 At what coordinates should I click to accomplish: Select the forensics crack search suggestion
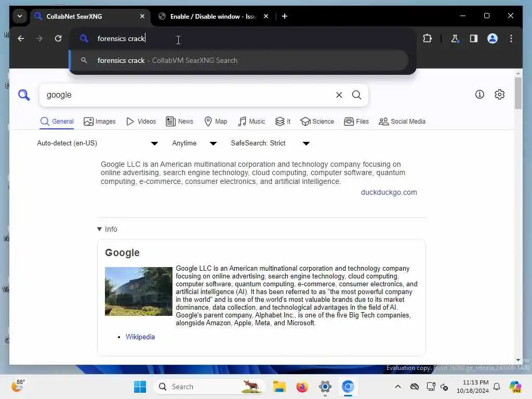pyautogui.click(x=239, y=60)
